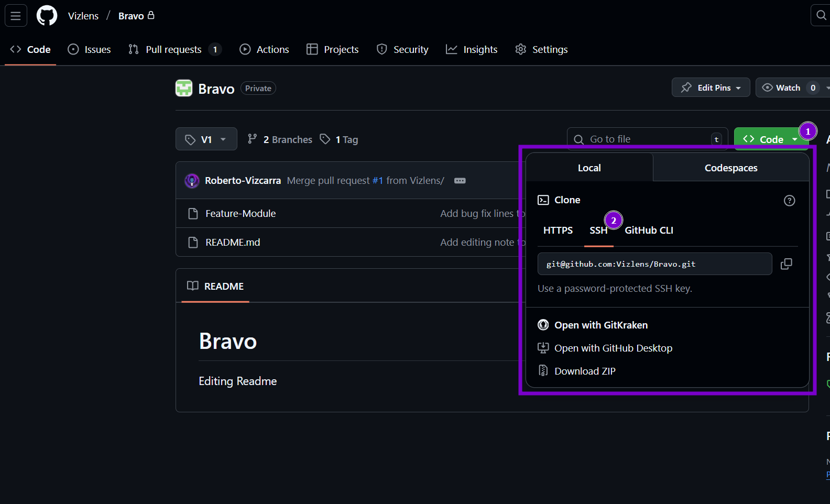Image resolution: width=830 pixels, height=504 pixels.
Task: Click the clone help question icon
Action: pos(789,201)
